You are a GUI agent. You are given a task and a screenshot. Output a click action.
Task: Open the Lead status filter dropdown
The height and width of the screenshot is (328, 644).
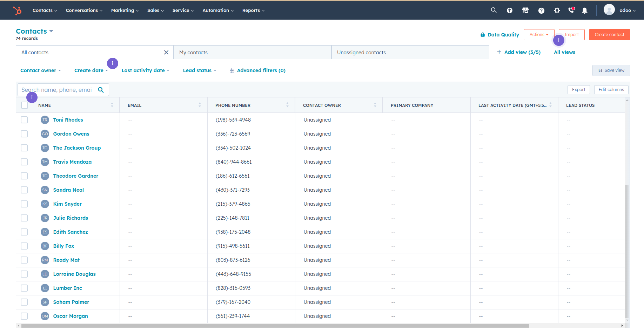click(199, 70)
